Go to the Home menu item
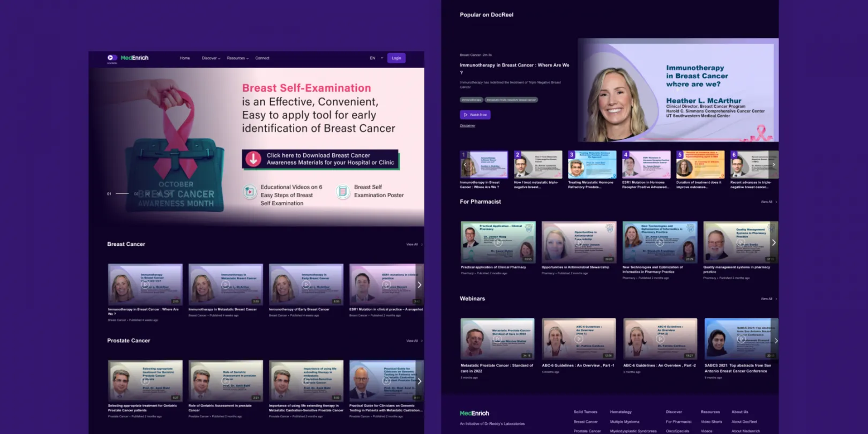868x434 pixels. pyautogui.click(x=185, y=58)
